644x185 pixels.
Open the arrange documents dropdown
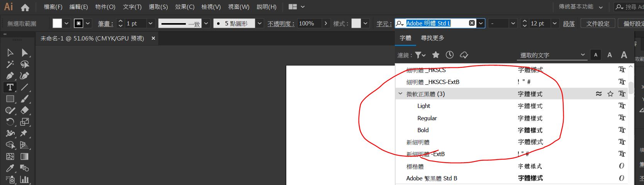coord(297,7)
